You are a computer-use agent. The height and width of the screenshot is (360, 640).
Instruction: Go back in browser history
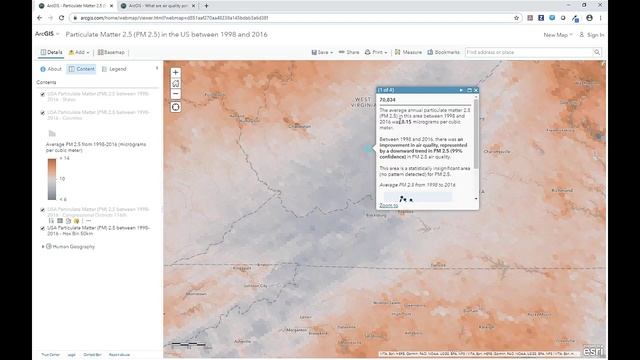pyautogui.click(x=40, y=18)
